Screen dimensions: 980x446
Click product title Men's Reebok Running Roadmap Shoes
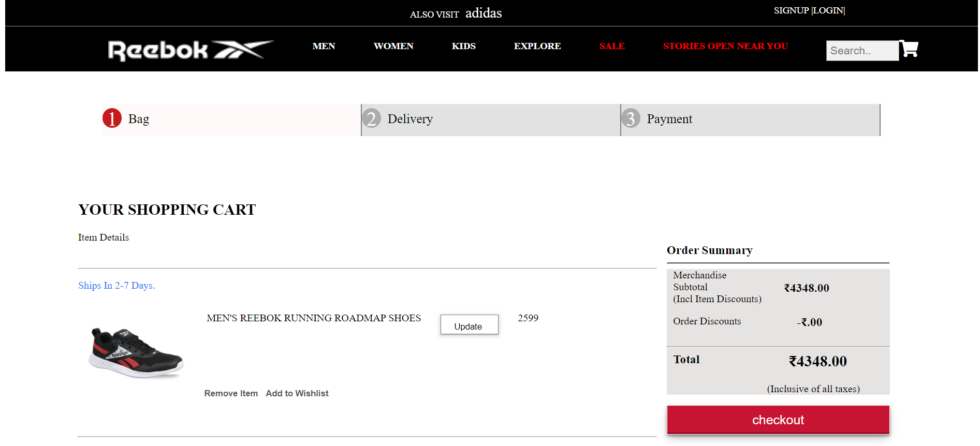coord(314,318)
